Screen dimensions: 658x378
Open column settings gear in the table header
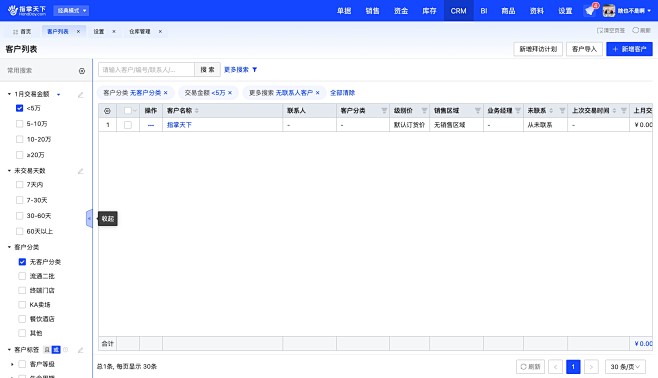[107, 111]
